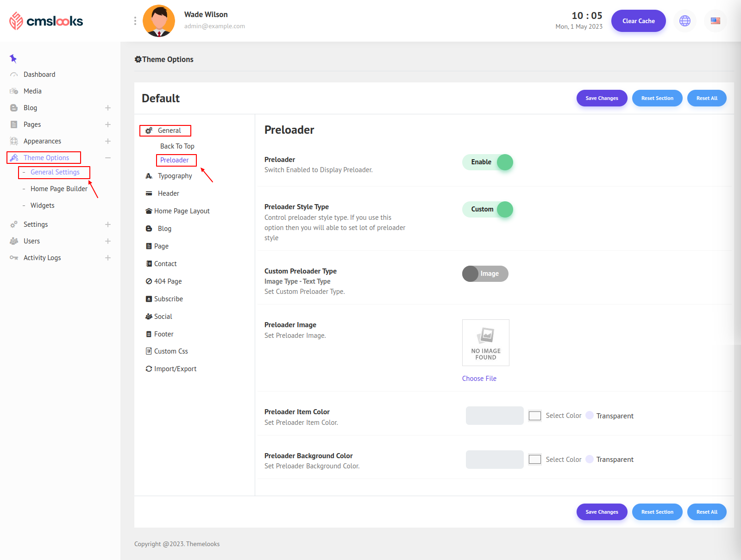Screen dimensions: 741x560
Task: Expand the Settings sidebar submenu
Action: pos(108,224)
